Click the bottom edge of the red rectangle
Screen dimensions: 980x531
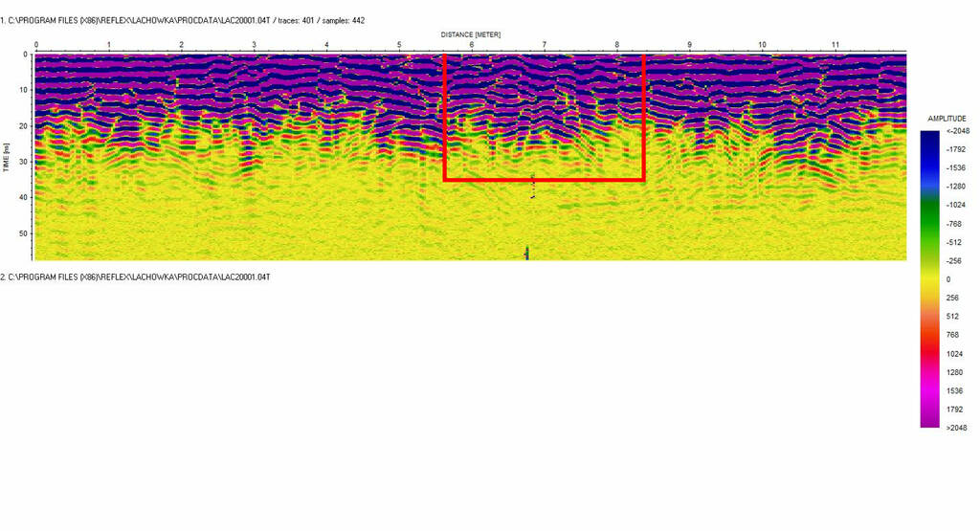[x=545, y=179]
